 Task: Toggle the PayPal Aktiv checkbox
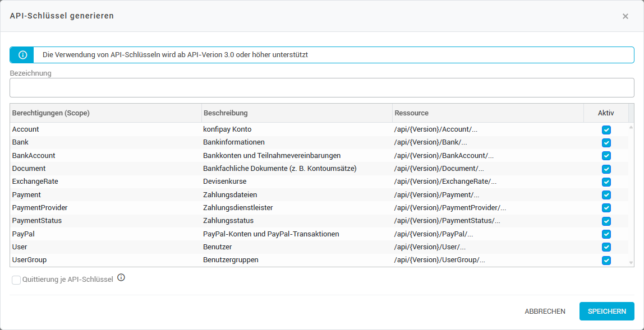tap(606, 234)
